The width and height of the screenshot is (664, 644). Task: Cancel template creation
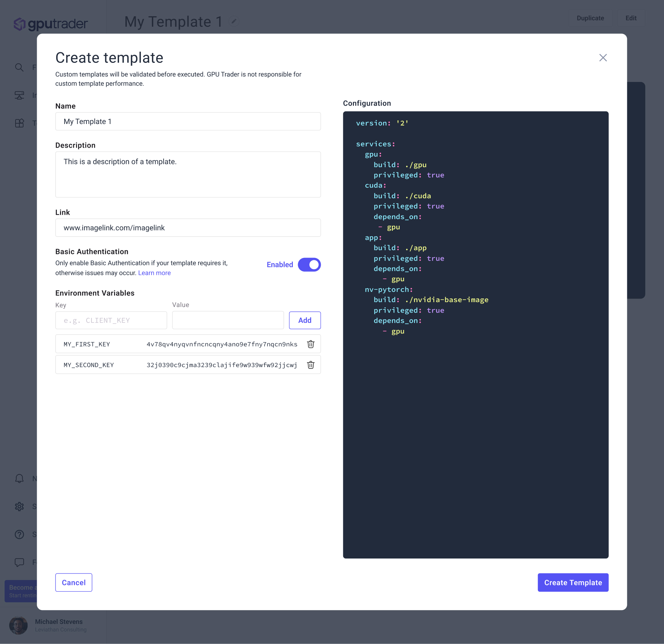click(73, 583)
